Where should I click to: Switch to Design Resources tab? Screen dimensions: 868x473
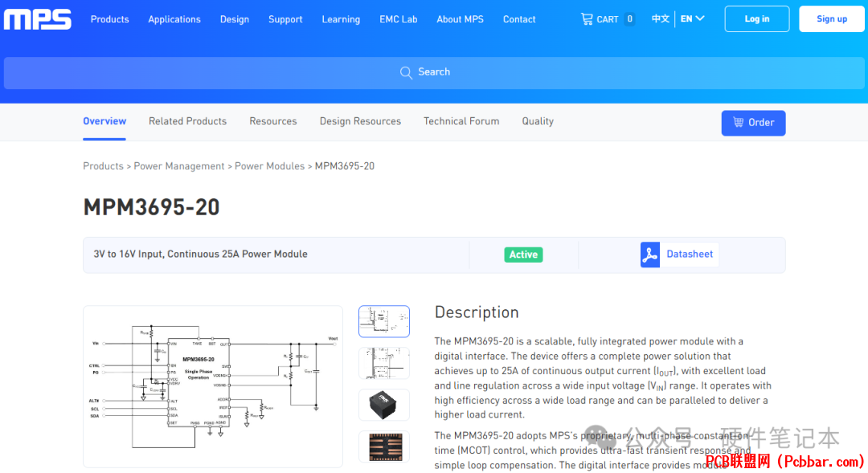360,121
